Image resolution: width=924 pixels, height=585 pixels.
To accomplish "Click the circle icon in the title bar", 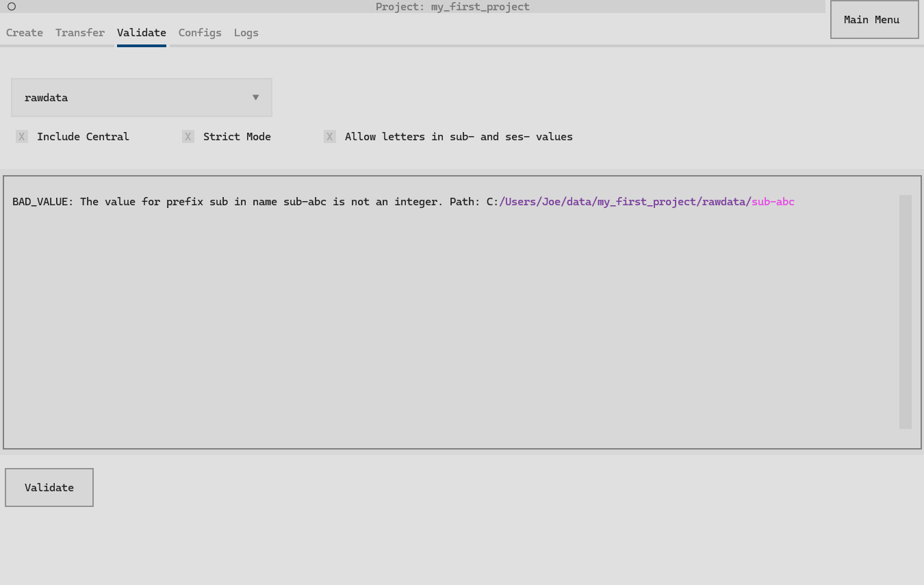I will pos(12,7).
